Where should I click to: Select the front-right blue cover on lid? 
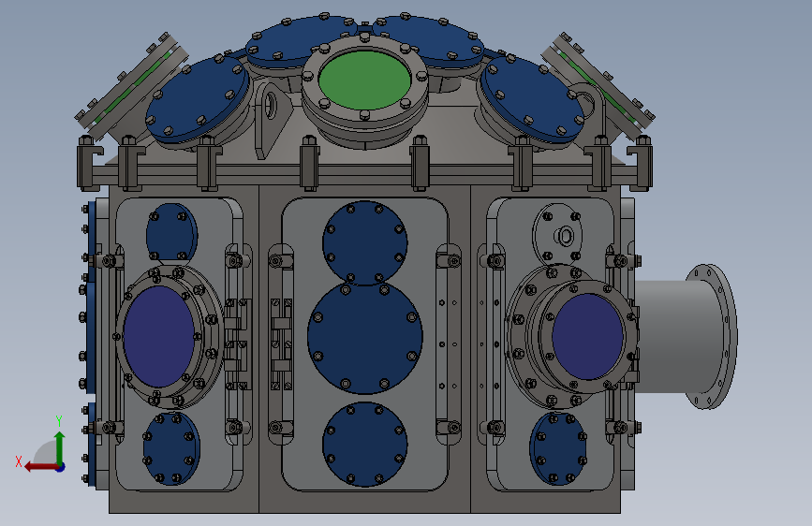[x=534, y=99]
